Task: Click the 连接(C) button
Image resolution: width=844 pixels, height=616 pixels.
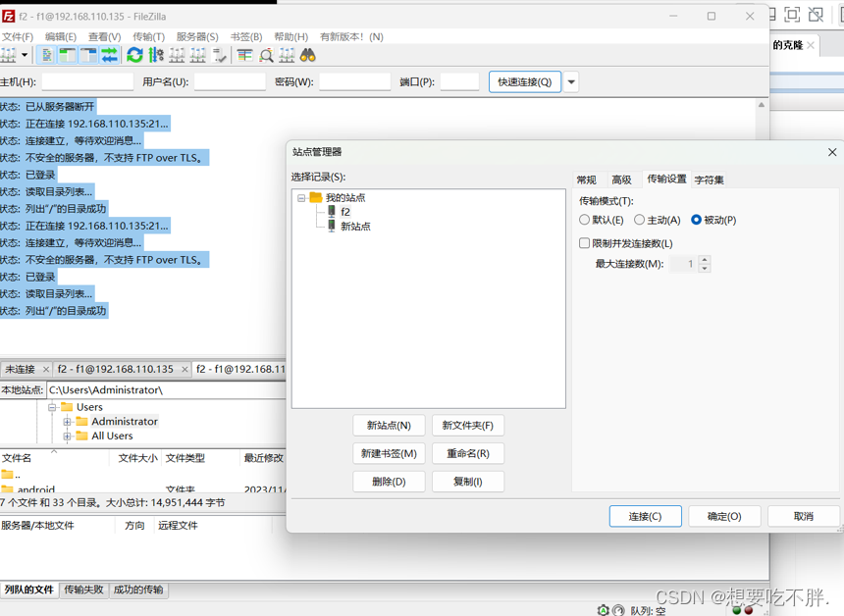Action: point(646,517)
